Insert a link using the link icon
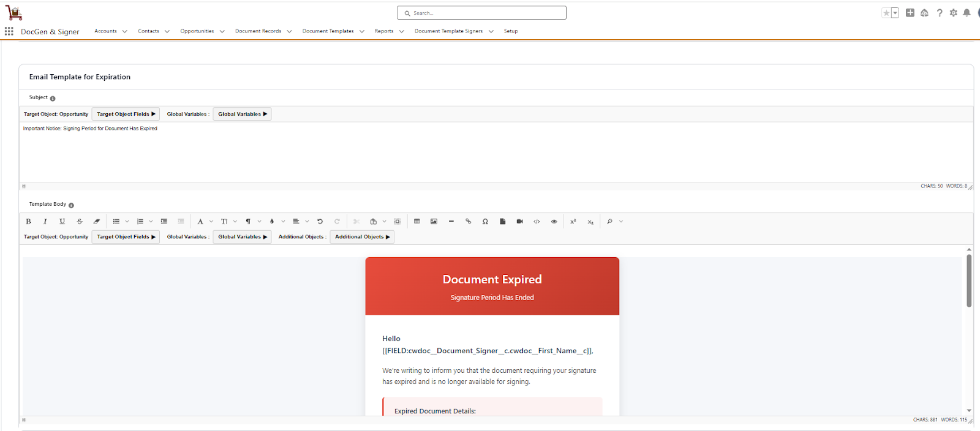 (469, 222)
